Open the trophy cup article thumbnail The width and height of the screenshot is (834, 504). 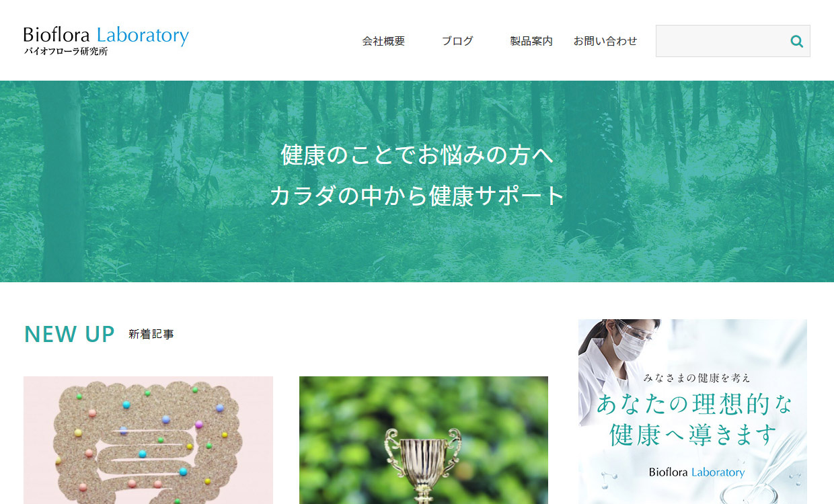pyautogui.click(x=424, y=440)
